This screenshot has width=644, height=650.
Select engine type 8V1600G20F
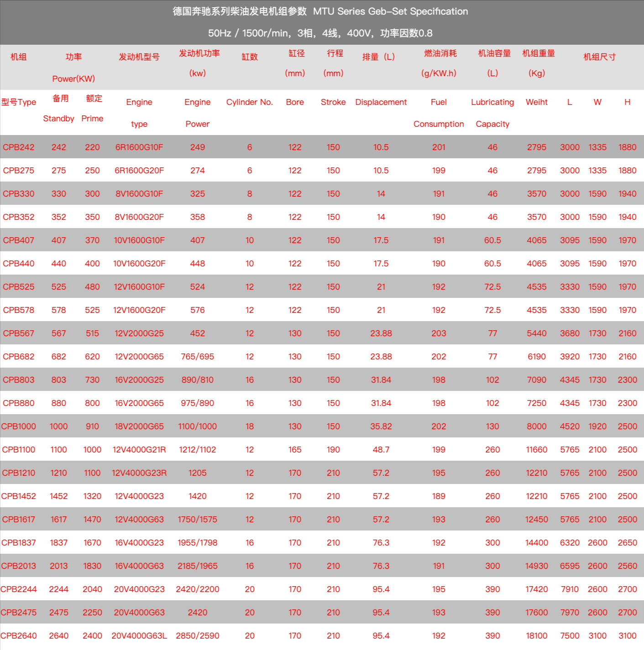(x=139, y=217)
